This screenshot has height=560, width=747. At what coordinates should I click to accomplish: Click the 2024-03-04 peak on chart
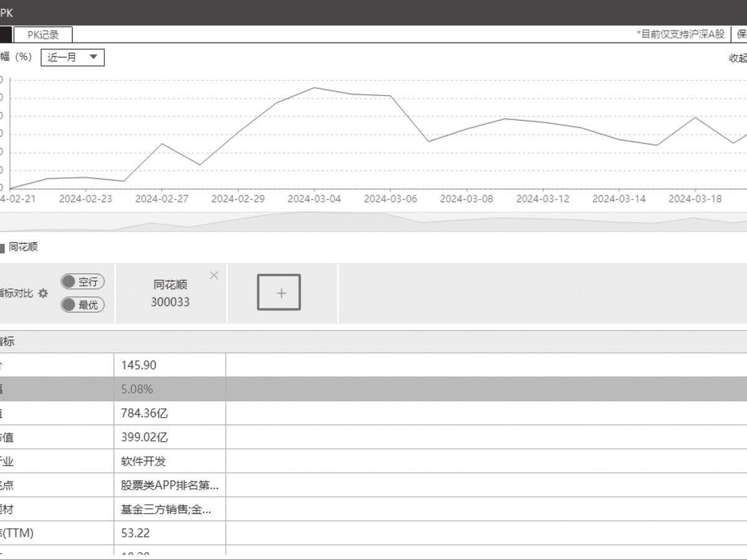coord(314,88)
